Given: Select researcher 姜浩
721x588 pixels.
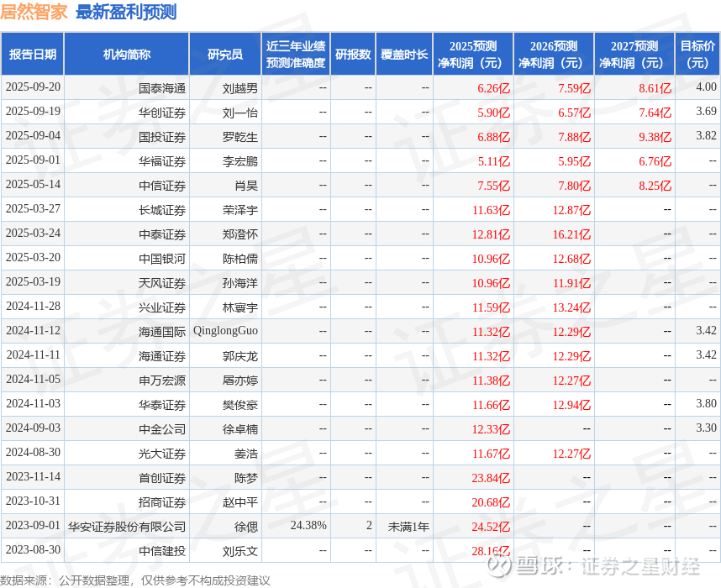Looking at the screenshot, I should [246, 454].
